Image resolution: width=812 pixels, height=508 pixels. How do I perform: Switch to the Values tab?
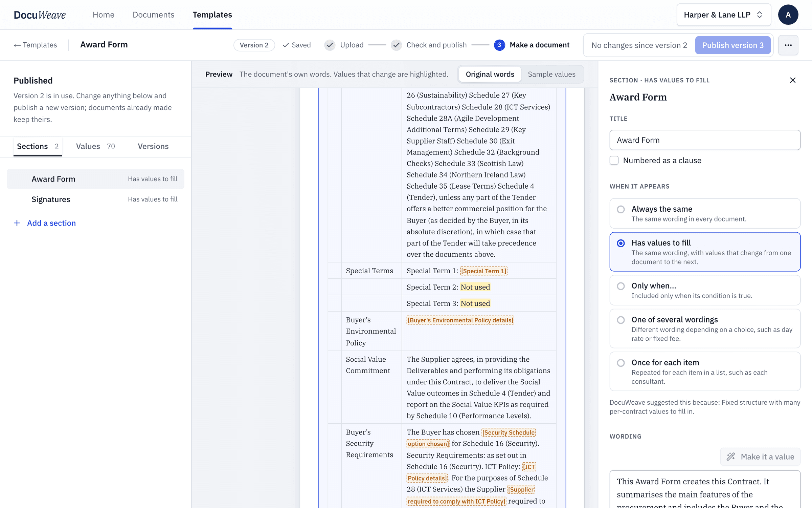pyautogui.click(x=95, y=146)
